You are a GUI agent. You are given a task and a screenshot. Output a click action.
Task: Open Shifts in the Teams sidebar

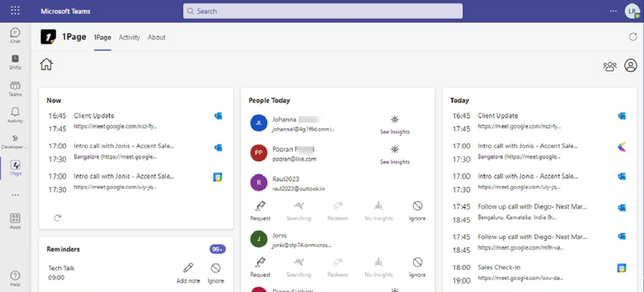[x=15, y=62]
